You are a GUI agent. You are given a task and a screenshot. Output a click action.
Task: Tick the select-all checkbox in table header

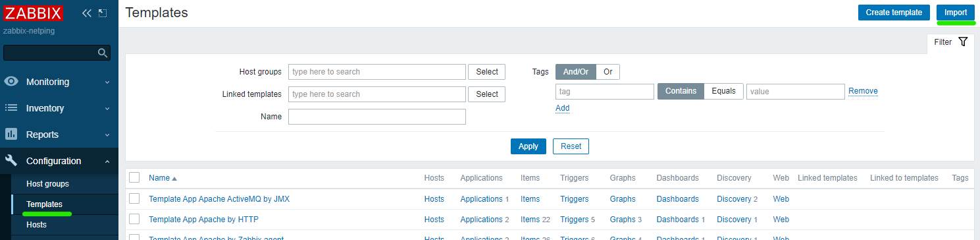[x=134, y=177]
